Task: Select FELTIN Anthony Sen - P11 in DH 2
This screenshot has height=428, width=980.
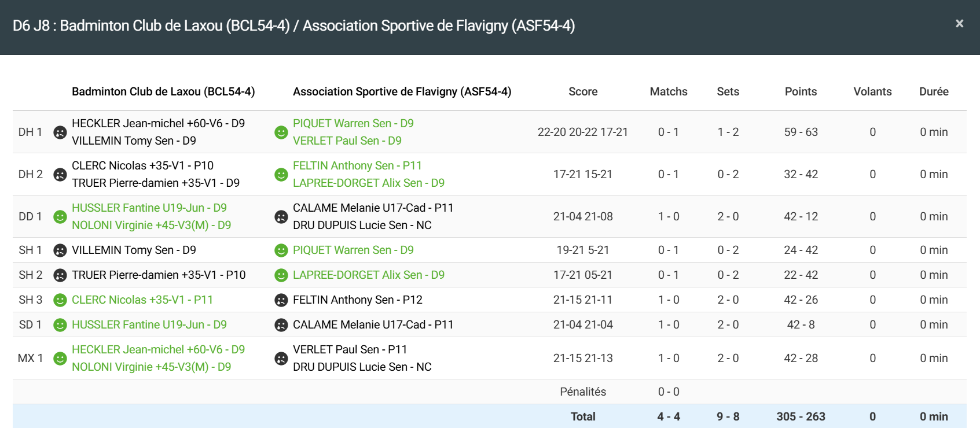Action: tap(357, 166)
